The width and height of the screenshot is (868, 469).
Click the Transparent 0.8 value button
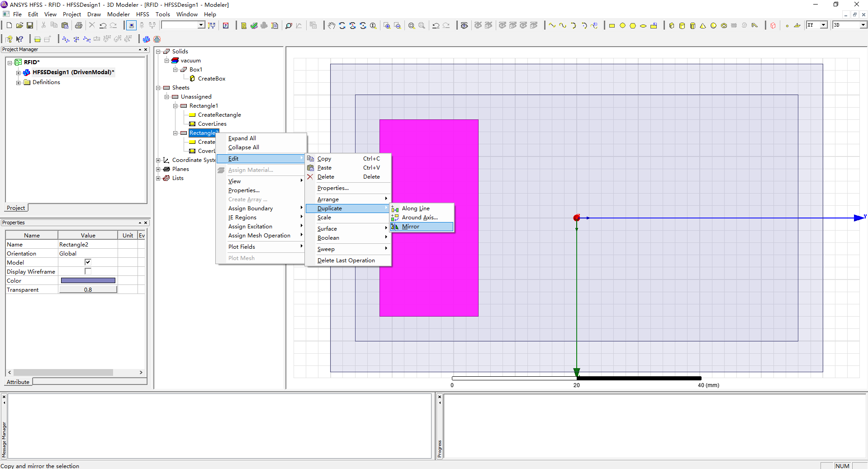point(88,290)
